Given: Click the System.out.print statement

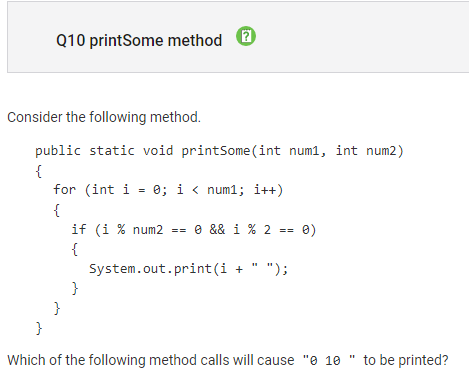Looking at the screenshot, I should (188, 269).
